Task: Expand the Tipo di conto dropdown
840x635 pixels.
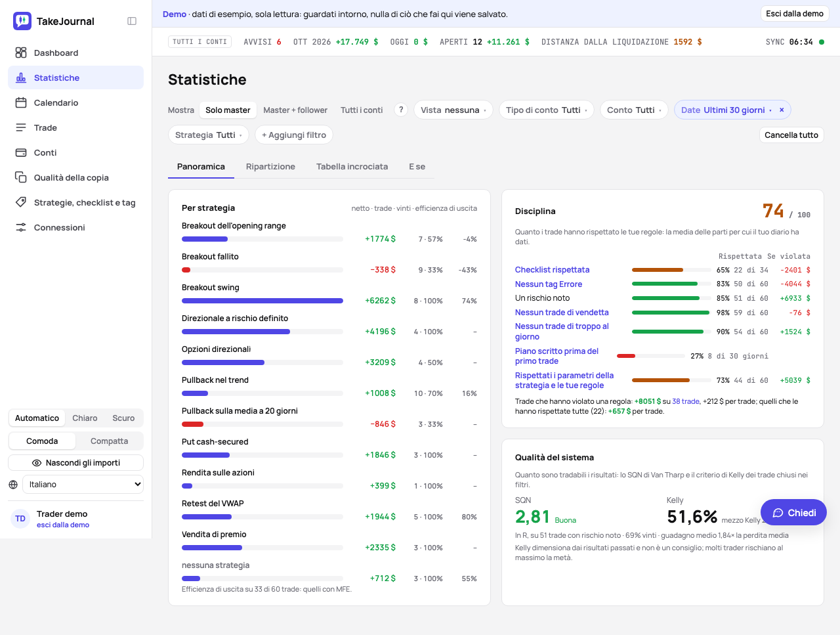Action: point(547,110)
